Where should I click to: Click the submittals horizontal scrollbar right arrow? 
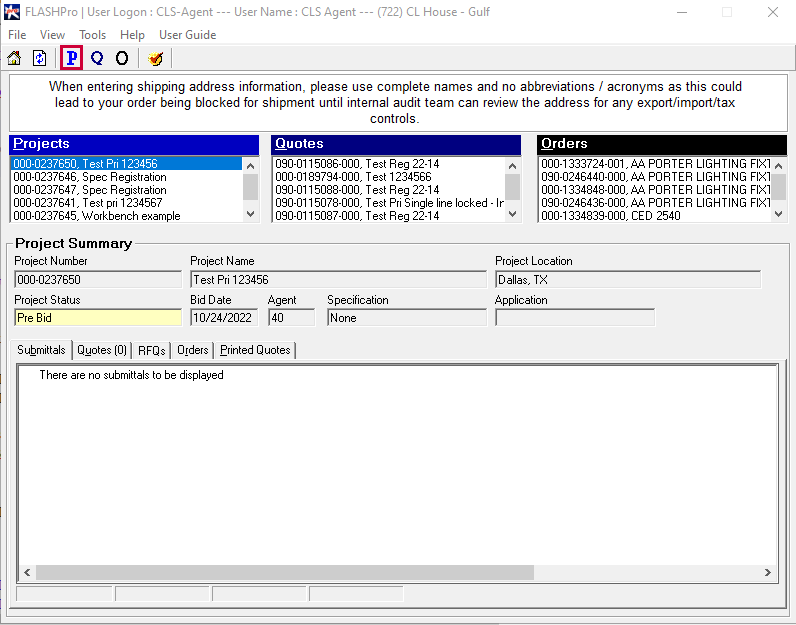767,573
